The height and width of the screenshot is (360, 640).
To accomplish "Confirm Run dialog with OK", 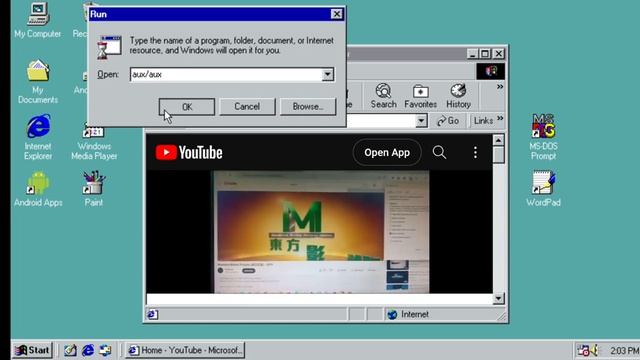I will [x=187, y=107].
